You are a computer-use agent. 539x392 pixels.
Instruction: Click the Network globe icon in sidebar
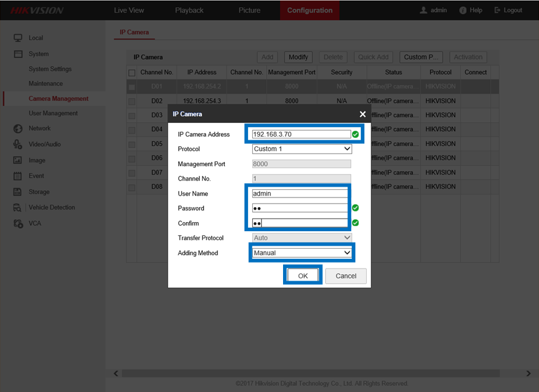(x=17, y=128)
